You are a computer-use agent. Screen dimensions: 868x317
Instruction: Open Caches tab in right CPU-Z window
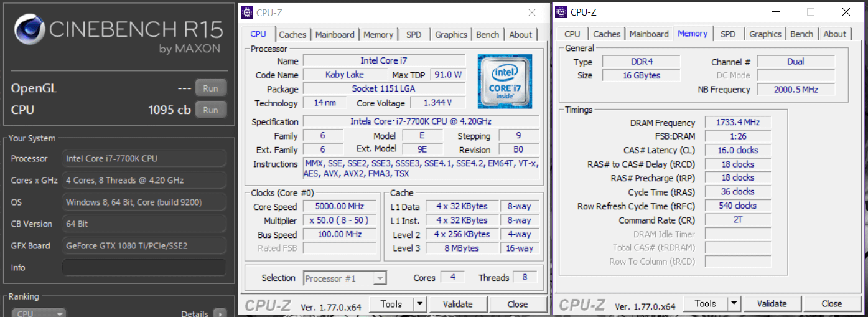click(607, 34)
